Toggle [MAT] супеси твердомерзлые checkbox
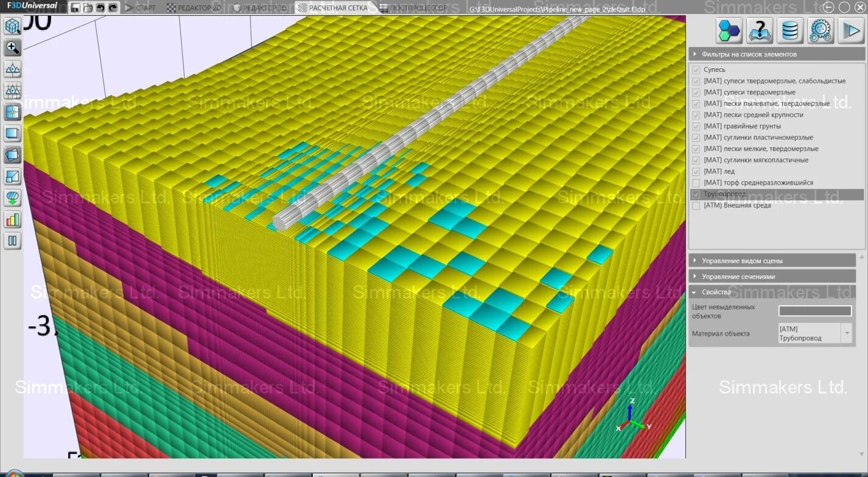The height and width of the screenshot is (477, 868). tap(696, 93)
